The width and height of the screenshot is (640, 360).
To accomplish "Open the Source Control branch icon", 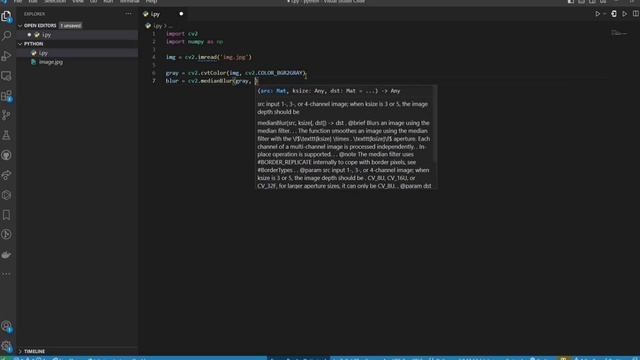I will [x=7, y=116].
